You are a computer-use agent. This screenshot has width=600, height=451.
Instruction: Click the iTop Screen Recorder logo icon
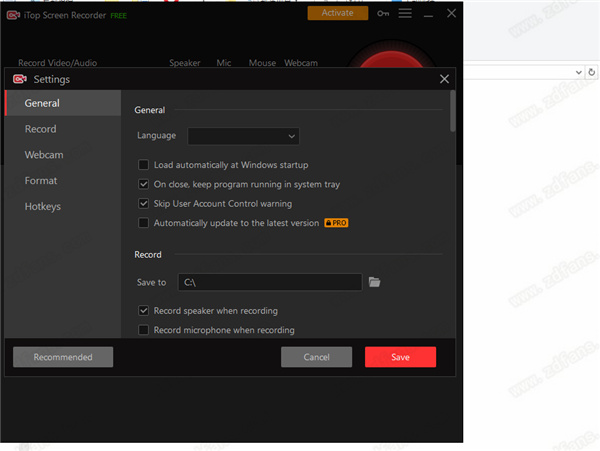click(x=13, y=15)
